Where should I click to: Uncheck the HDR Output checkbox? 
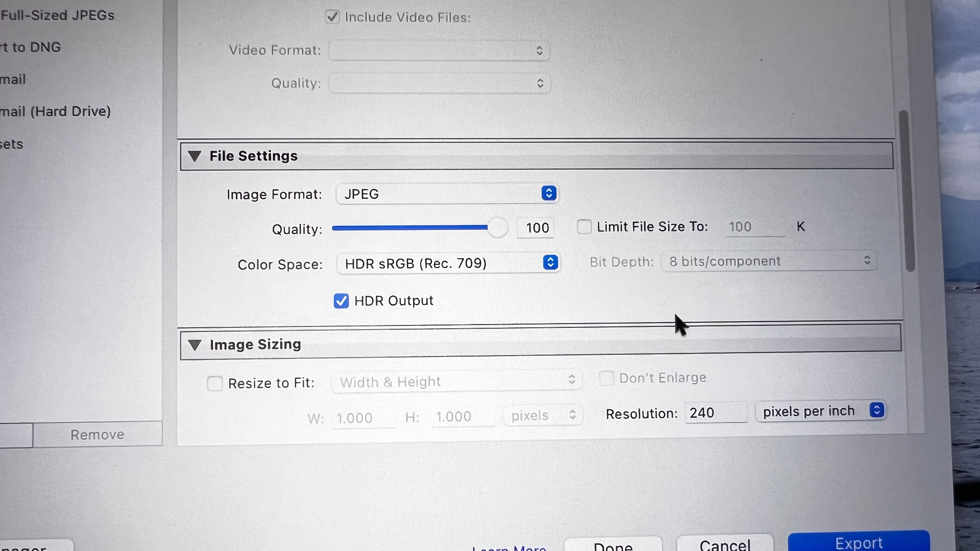[341, 301]
